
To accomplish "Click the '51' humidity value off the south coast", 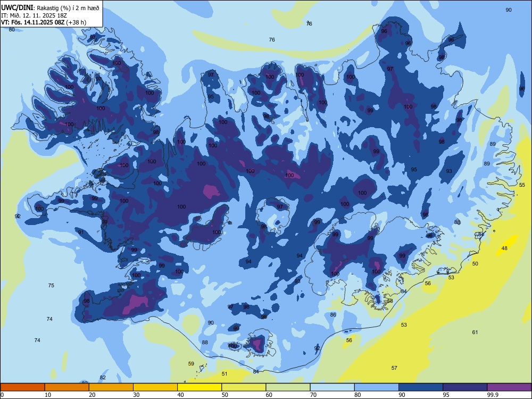I will click(225, 373).
